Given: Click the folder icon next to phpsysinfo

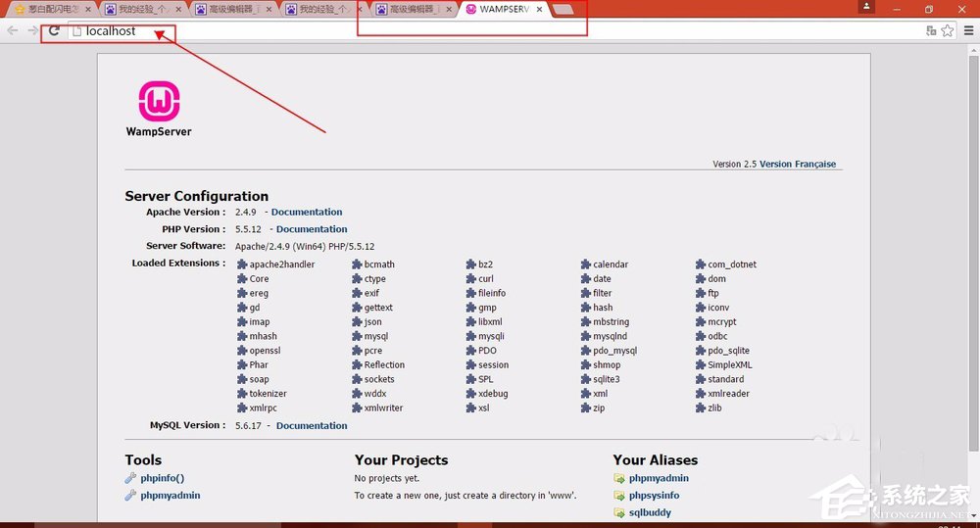Looking at the screenshot, I should [619, 496].
